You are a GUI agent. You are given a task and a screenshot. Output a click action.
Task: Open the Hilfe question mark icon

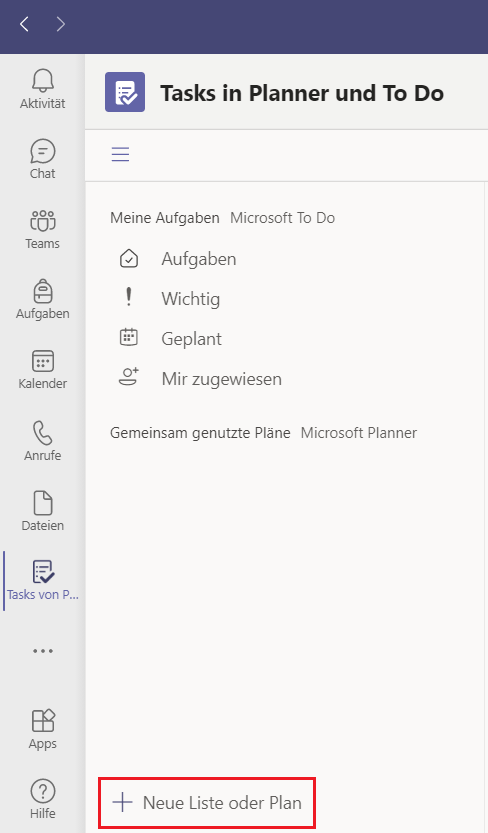click(x=42, y=792)
